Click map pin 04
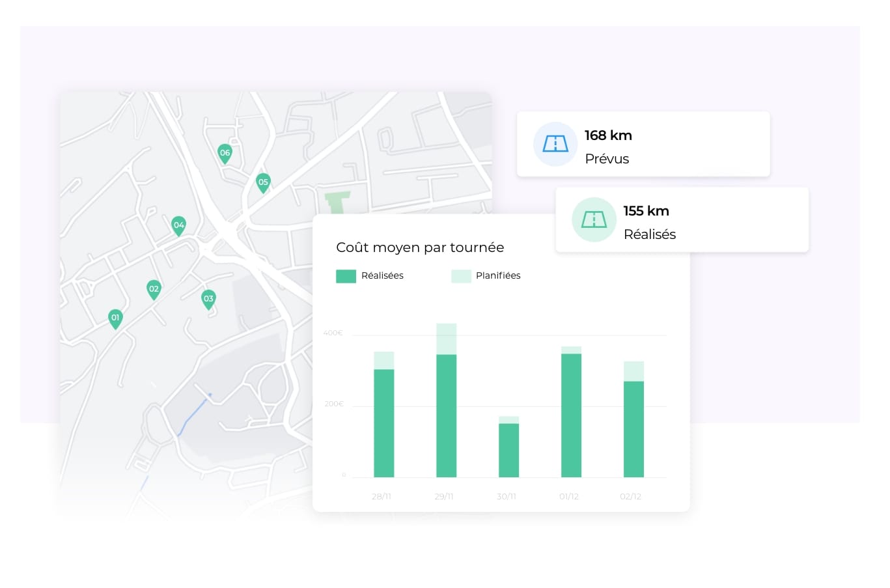 pos(178,225)
